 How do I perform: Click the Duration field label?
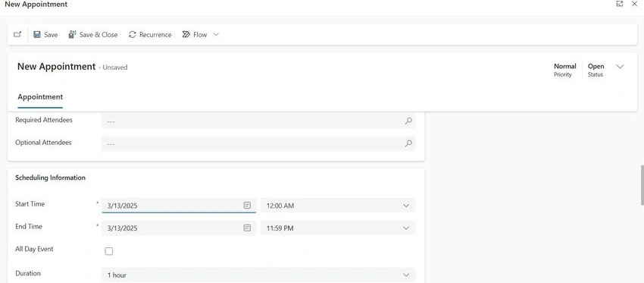coord(28,273)
